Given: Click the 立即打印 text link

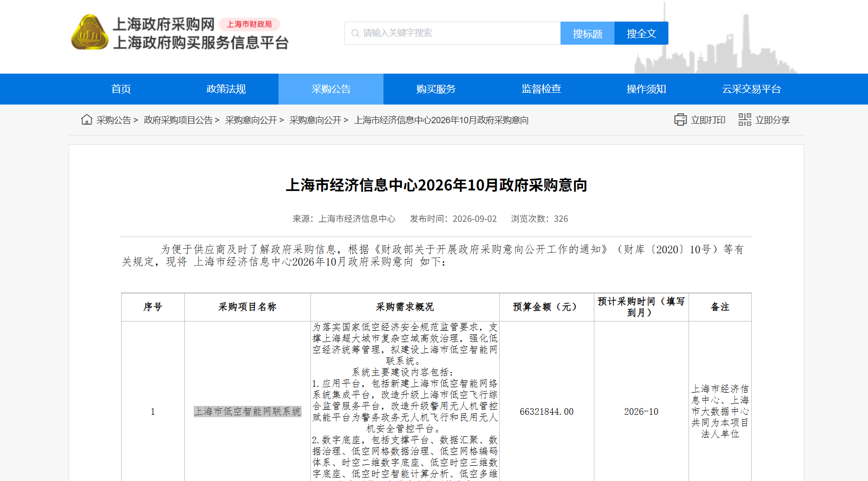Looking at the screenshot, I should 708,120.
